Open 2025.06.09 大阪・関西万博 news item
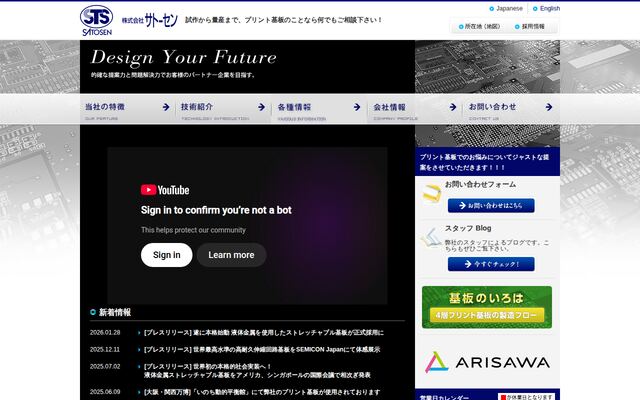This screenshot has width=640, height=400. pyautogui.click(x=262, y=392)
